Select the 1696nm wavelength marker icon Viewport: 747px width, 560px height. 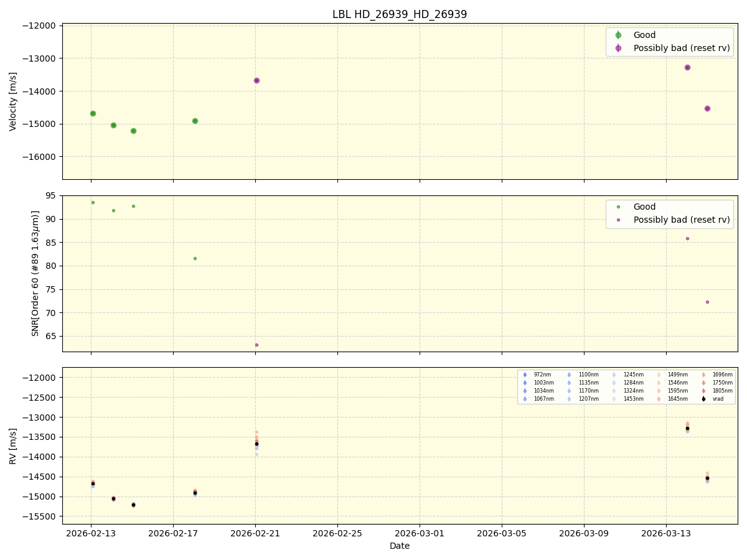[702, 375]
